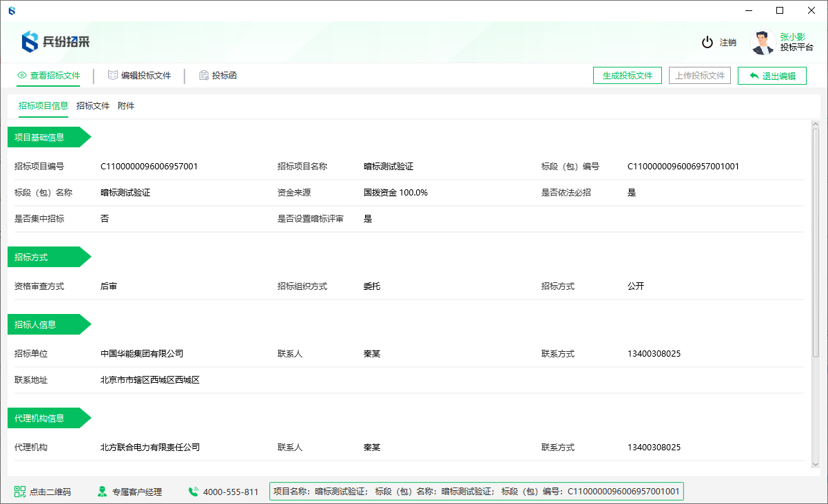
Task: Click the project summary bar at the bottom
Action: tap(475, 491)
